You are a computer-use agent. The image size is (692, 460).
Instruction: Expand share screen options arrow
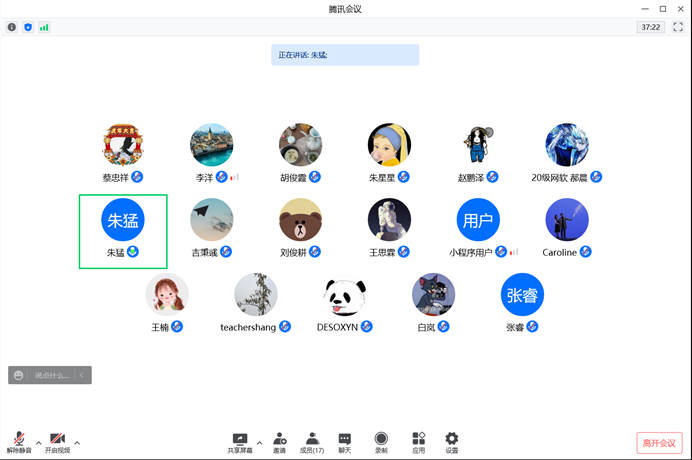260,442
